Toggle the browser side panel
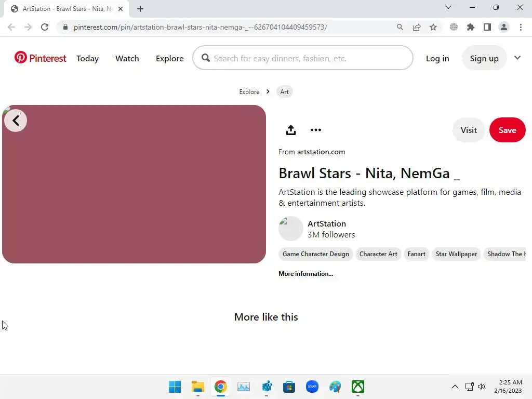Viewport: 532px width, 399px height. [x=487, y=27]
